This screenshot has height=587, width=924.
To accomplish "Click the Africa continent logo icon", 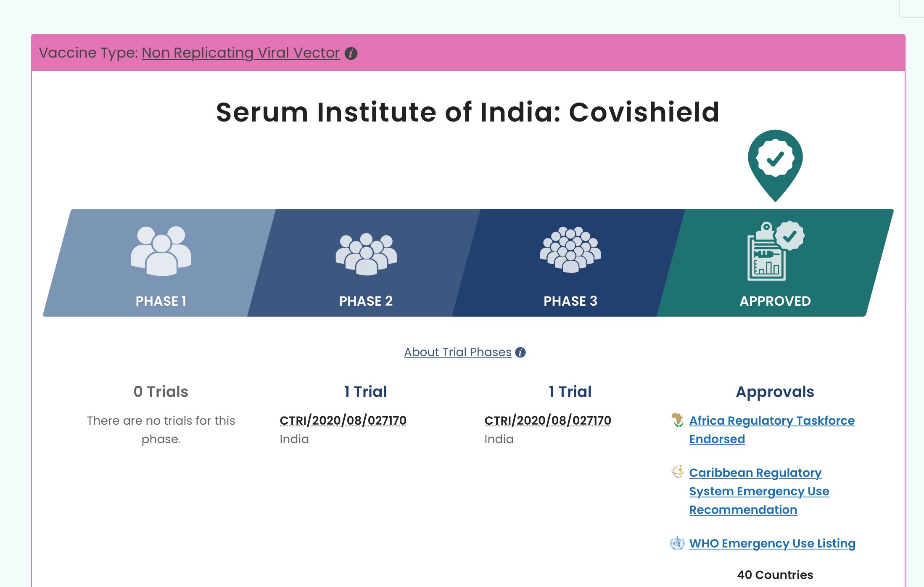I will pyautogui.click(x=677, y=420).
